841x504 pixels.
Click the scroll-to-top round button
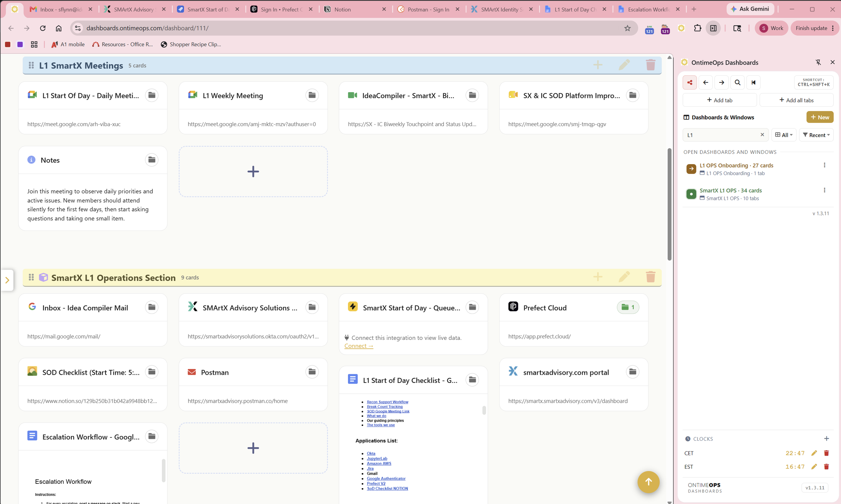click(x=649, y=482)
